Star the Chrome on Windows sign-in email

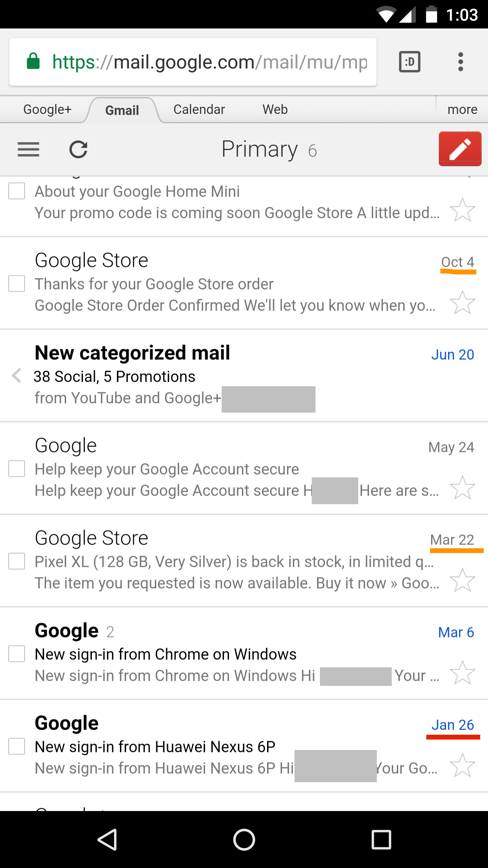pos(462,673)
